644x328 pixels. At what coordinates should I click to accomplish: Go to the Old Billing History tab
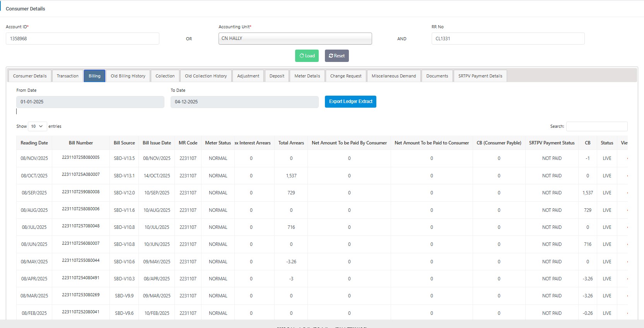pos(128,76)
